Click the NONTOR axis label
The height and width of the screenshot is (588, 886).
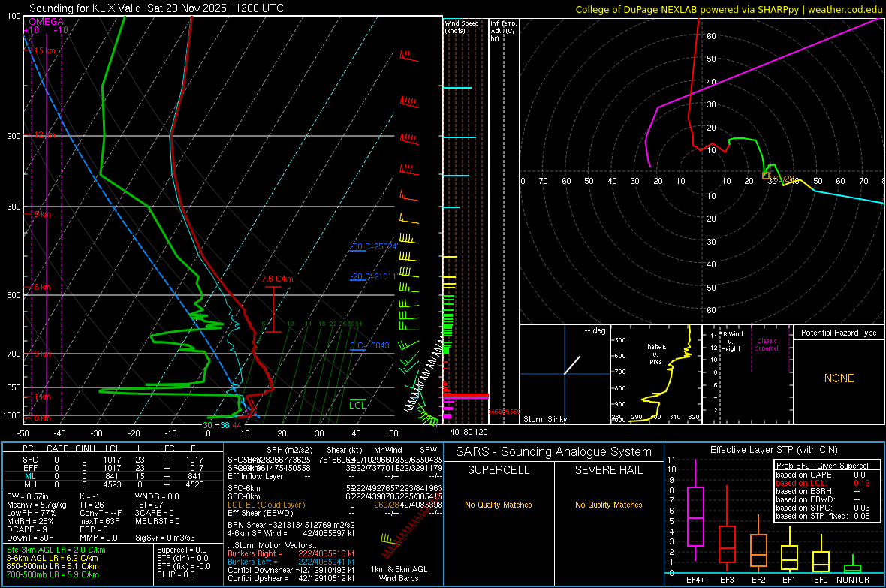pyautogui.click(x=853, y=580)
